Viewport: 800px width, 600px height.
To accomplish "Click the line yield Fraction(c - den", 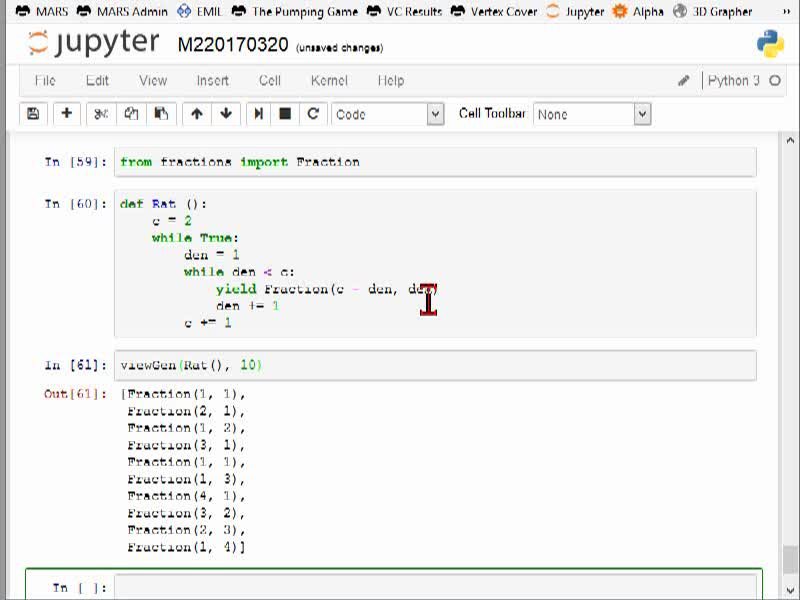I will pyautogui.click(x=327, y=289).
